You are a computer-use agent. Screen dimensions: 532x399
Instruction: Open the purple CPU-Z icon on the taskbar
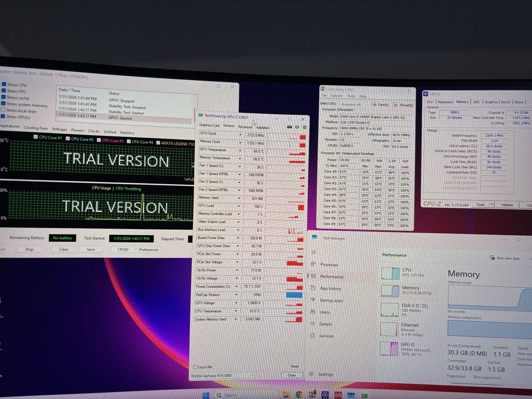[x=325, y=394]
